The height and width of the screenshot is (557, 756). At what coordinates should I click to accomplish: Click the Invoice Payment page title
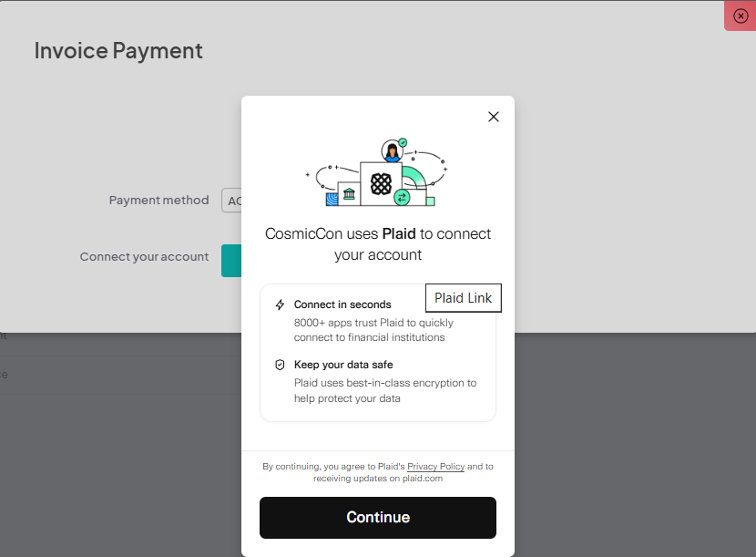click(x=118, y=51)
